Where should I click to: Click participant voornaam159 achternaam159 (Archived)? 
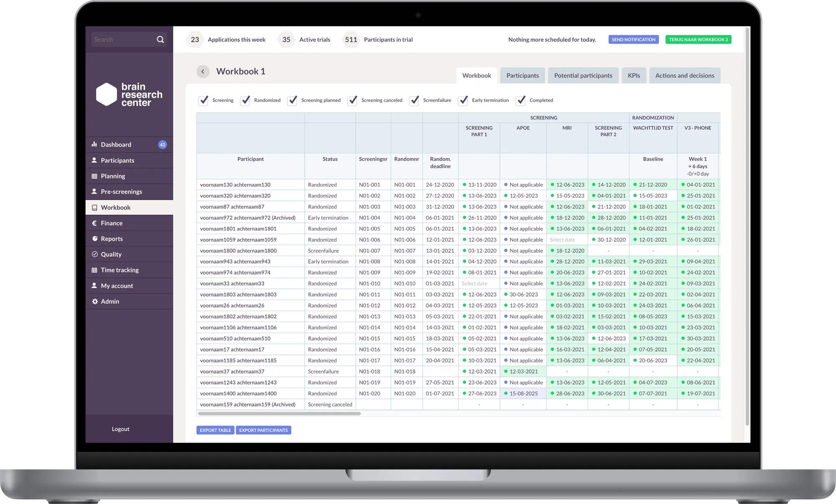tap(247, 405)
